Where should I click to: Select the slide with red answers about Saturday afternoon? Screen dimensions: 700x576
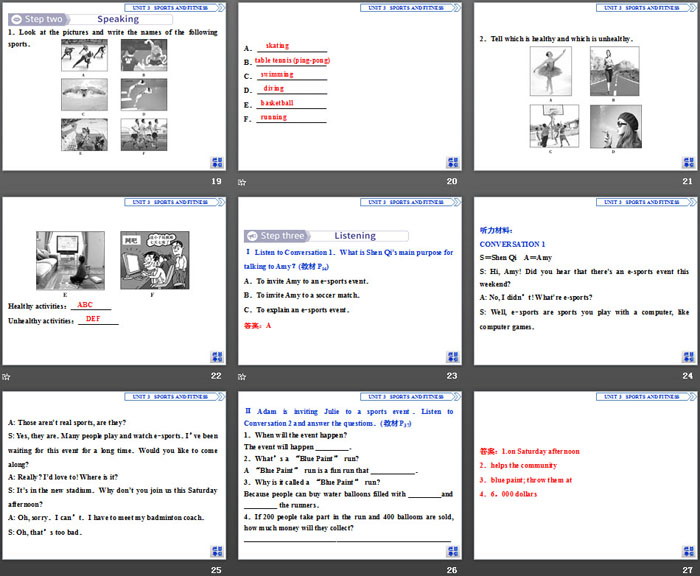(x=585, y=475)
